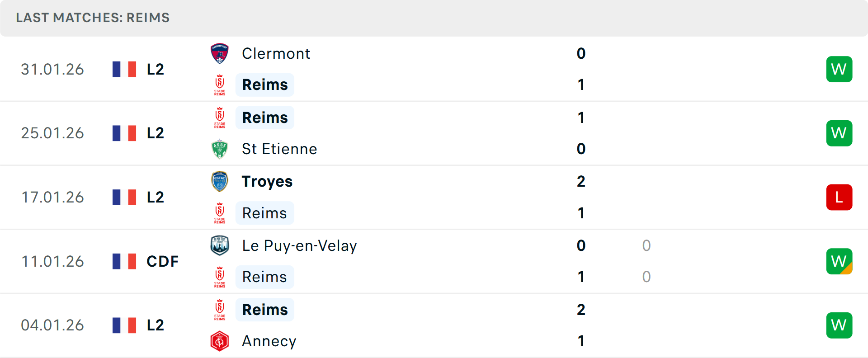Viewport: 868px width, 358px height.
Task: Click the Clermont club crest
Action: [x=220, y=54]
